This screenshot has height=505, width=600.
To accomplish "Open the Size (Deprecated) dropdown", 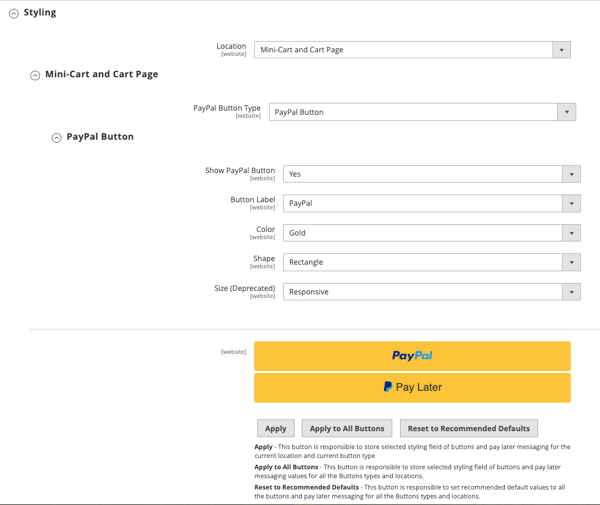I will click(432, 292).
